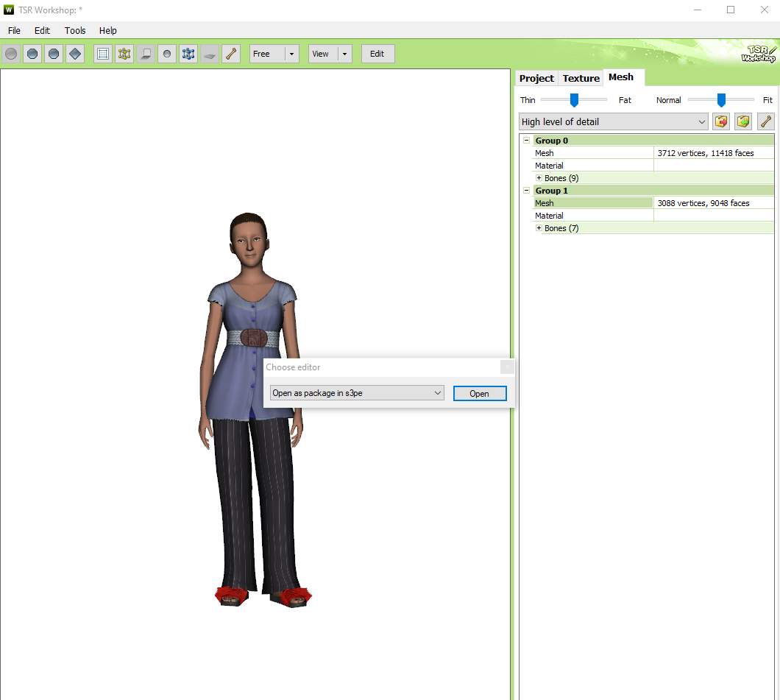Open the High level of detail dropdown
780x700 pixels.
[701, 121]
